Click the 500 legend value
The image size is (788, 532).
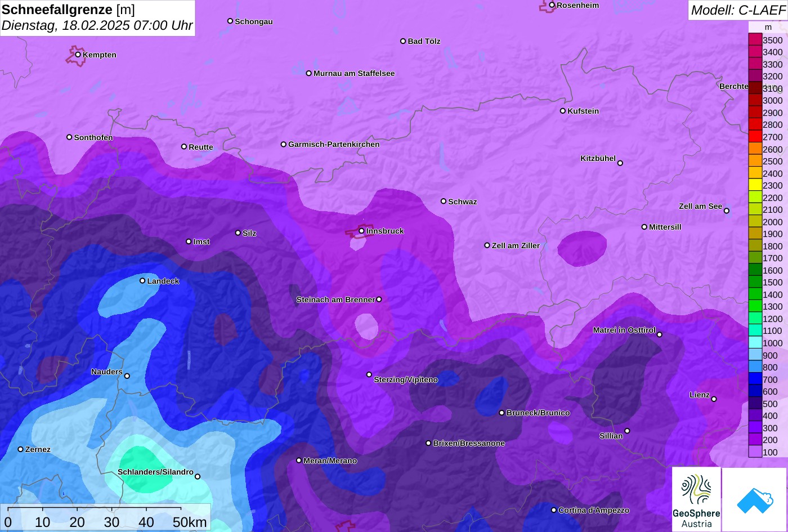(770, 404)
